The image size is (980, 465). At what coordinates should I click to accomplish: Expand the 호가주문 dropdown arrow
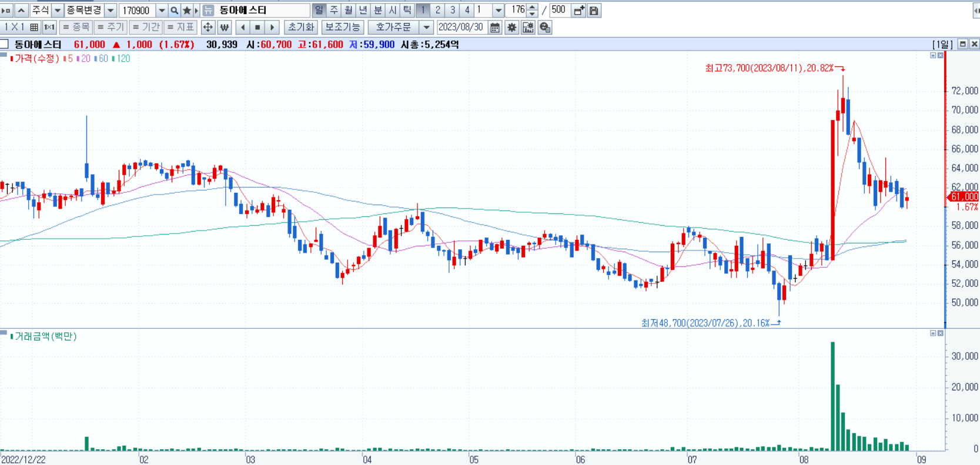coord(427,27)
